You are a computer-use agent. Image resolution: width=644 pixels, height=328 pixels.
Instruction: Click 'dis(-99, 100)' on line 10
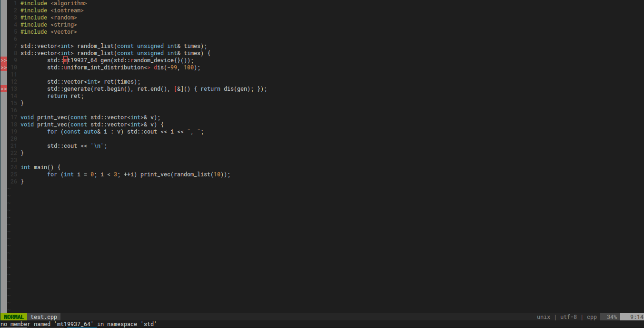[x=176, y=68]
